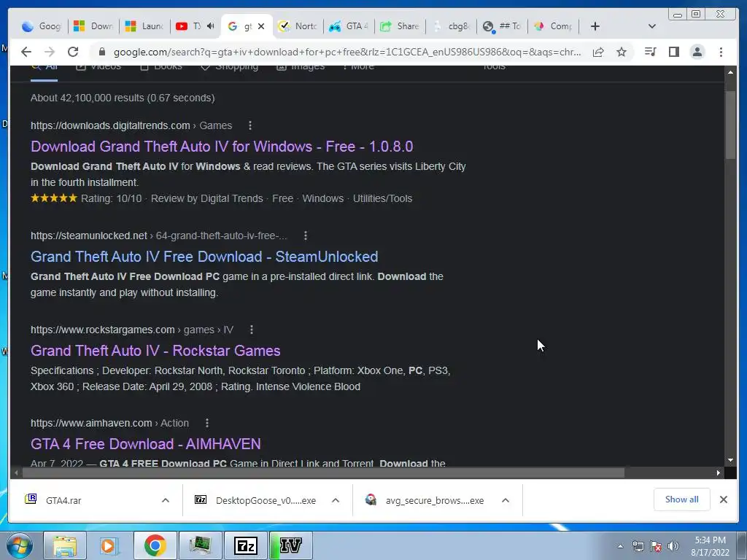The image size is (747, 560).
Task: Open Chrome's three-dot menu
Action: coord(721,52)
